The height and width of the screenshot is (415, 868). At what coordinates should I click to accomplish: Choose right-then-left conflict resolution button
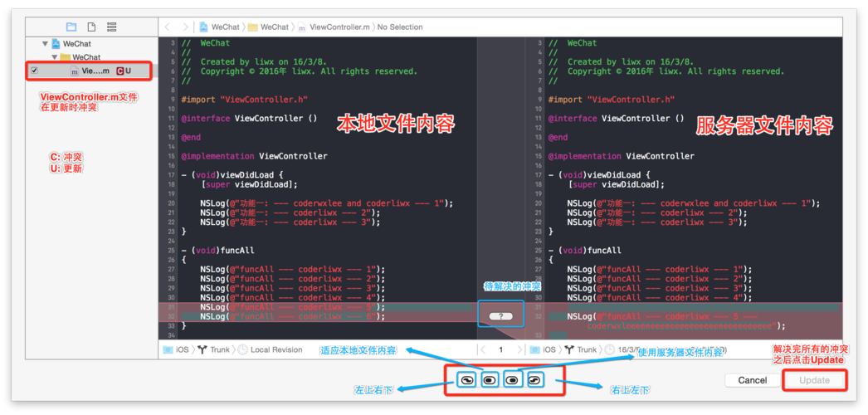pos(536,379)
